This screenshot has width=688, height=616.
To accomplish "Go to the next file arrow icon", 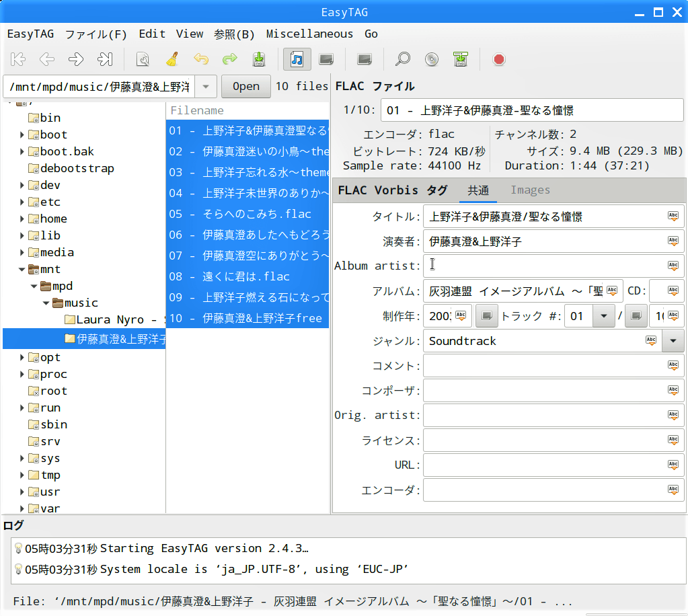I will [x=76, y=59].
